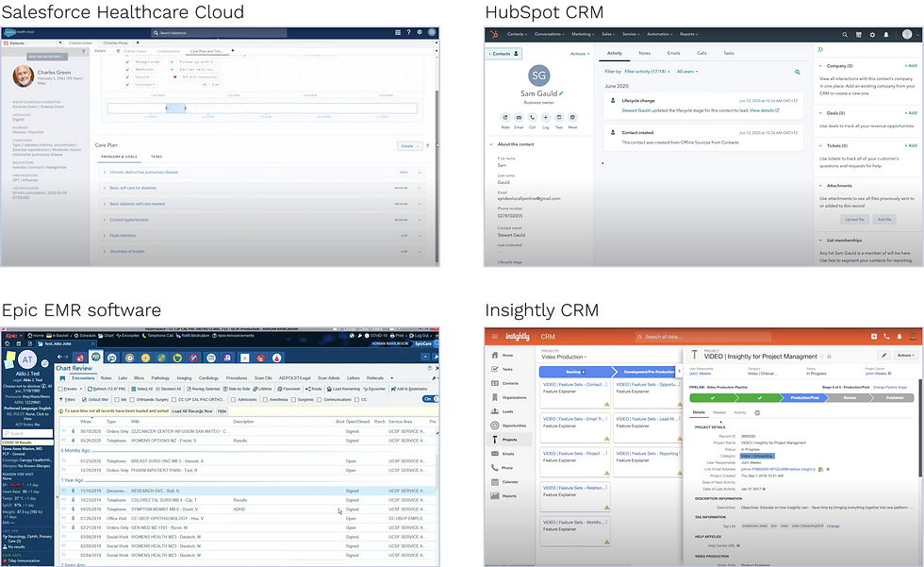Open Insightly Related tab

click(719, 412)
